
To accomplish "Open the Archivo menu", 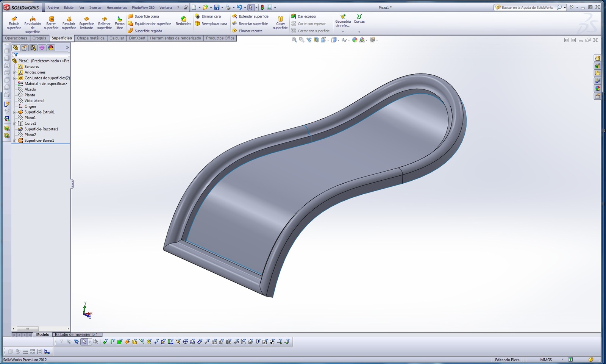I will coord(53,8).
